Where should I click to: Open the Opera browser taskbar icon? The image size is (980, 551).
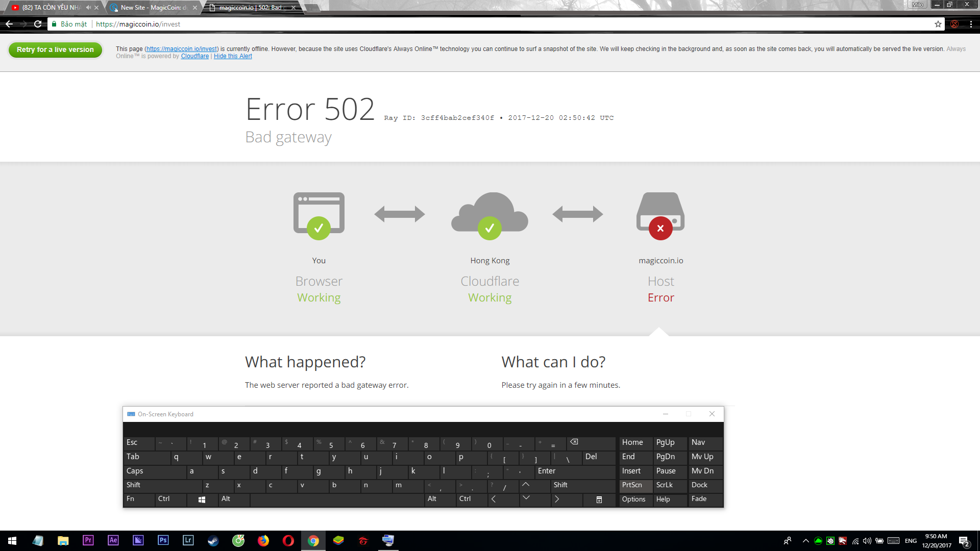pyautogui.click(x=288, y=540)
